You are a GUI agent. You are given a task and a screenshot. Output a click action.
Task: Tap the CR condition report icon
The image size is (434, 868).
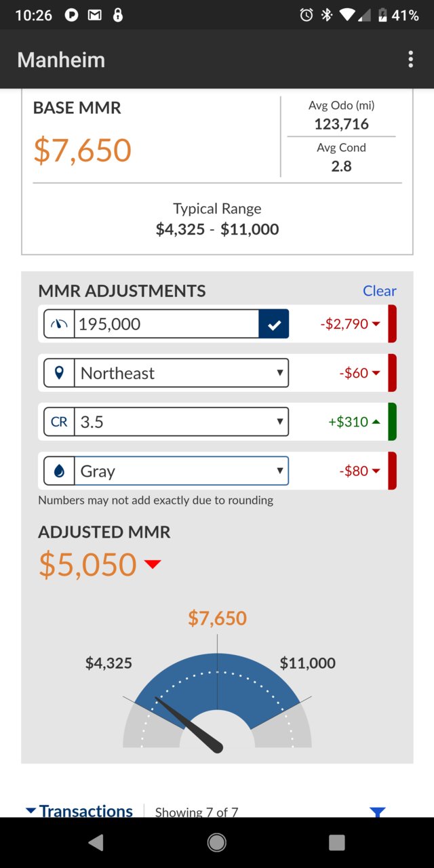(x=60, y=422)
